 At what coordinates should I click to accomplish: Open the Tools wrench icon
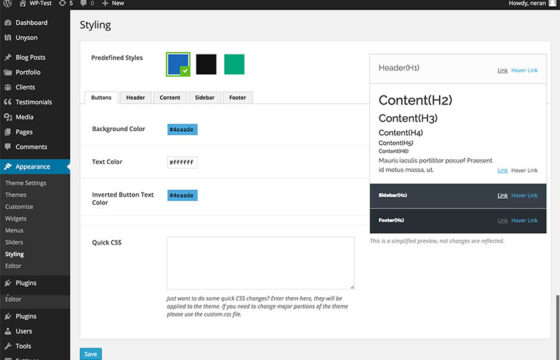pyautogui.click(x=8, y=346)
